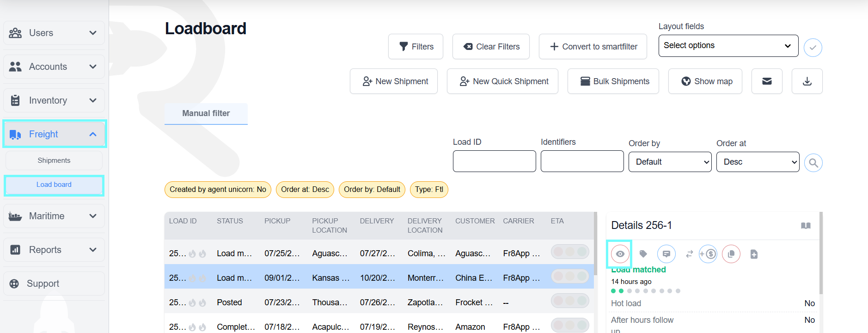Click the ETA column header

point(557,221)
